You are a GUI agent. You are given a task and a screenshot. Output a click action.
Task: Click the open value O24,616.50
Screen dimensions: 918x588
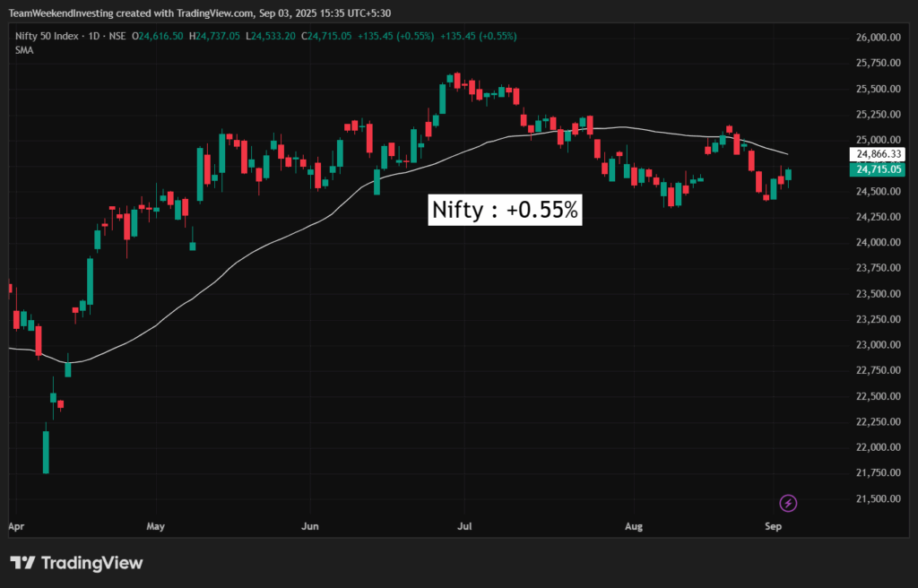pyautogui.click(x=157, y=37)
